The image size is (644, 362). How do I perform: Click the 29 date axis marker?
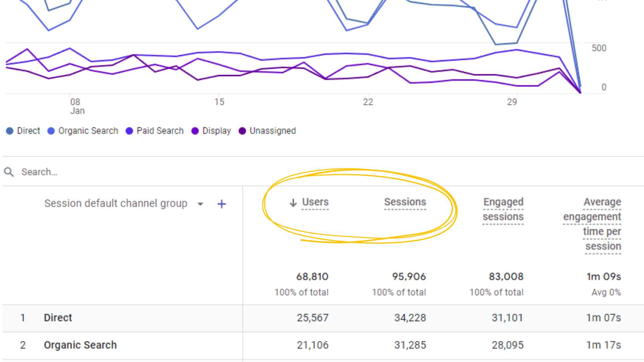point(512,102)
